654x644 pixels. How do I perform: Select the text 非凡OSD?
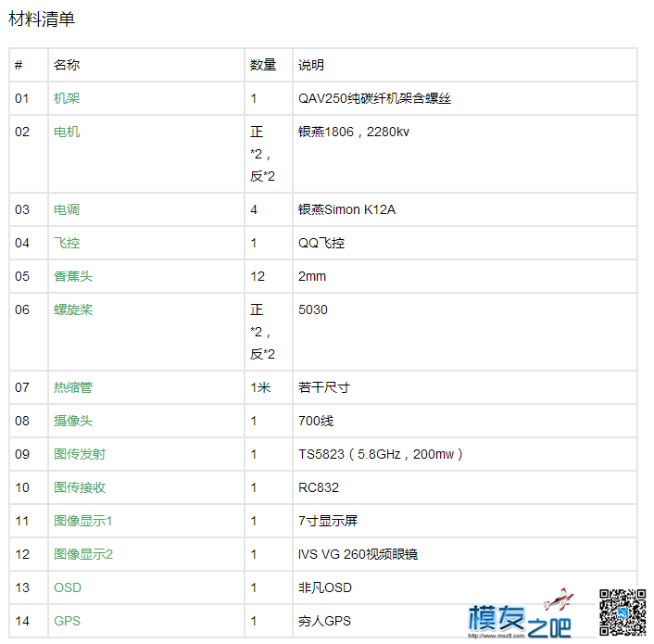click(325, 587)
